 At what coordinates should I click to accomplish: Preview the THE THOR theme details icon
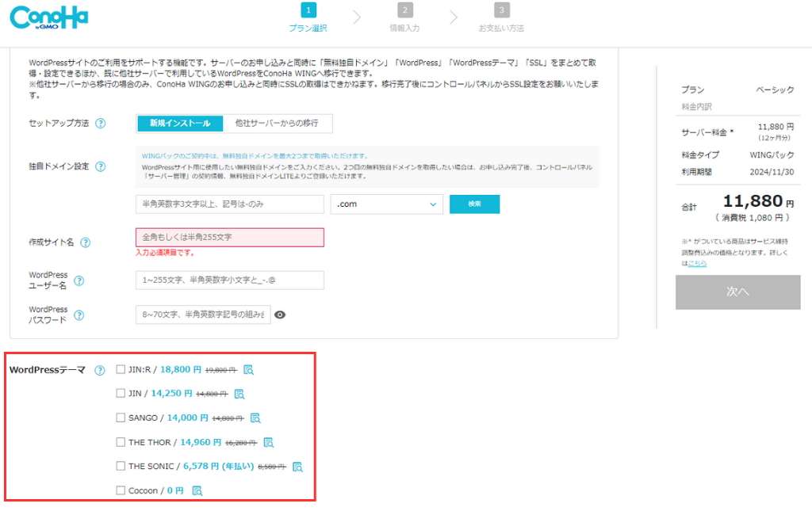click(268, 443)
